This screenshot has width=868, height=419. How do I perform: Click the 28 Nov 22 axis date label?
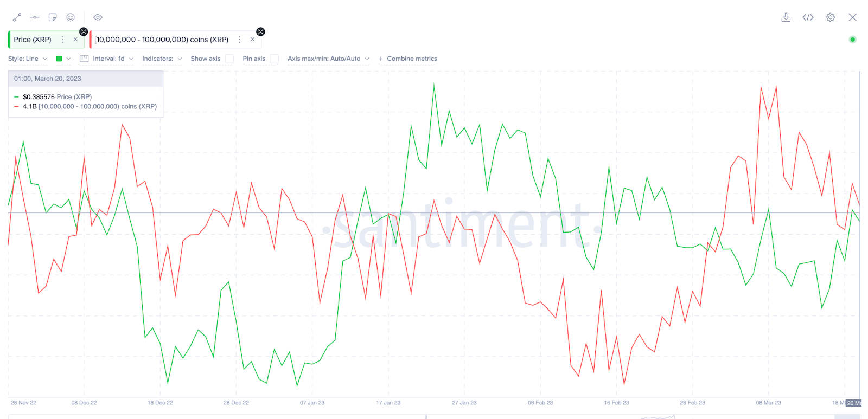pyautogui.click(x=23, y=403)
